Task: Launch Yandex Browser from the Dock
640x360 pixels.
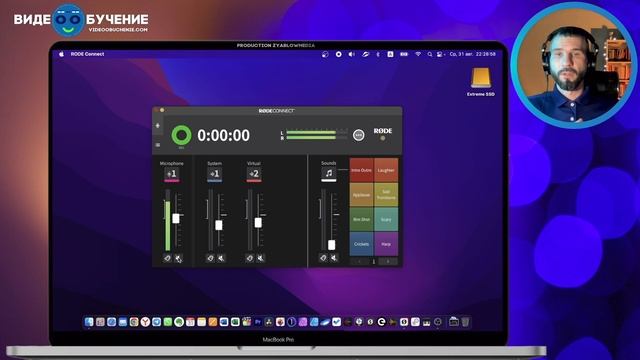Action: [x=145, y=322]
